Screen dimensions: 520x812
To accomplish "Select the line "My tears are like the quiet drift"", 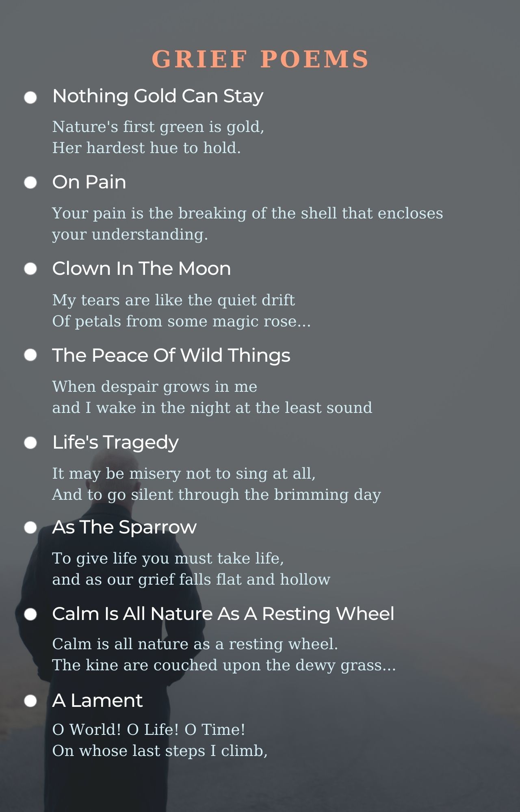I will 173,300.
